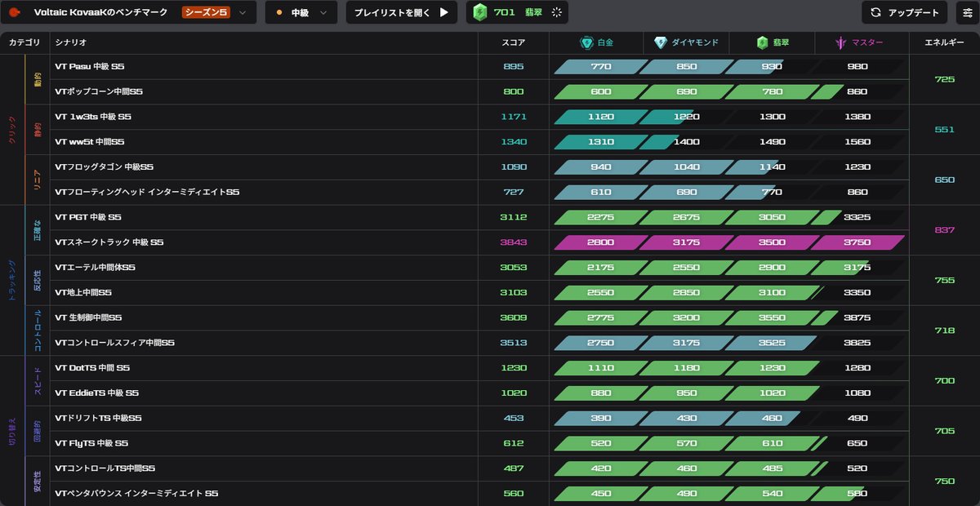Select the VTペンタバウンス インターミディエイト S5 scenario
980x506 pixels.
[136, 493]
